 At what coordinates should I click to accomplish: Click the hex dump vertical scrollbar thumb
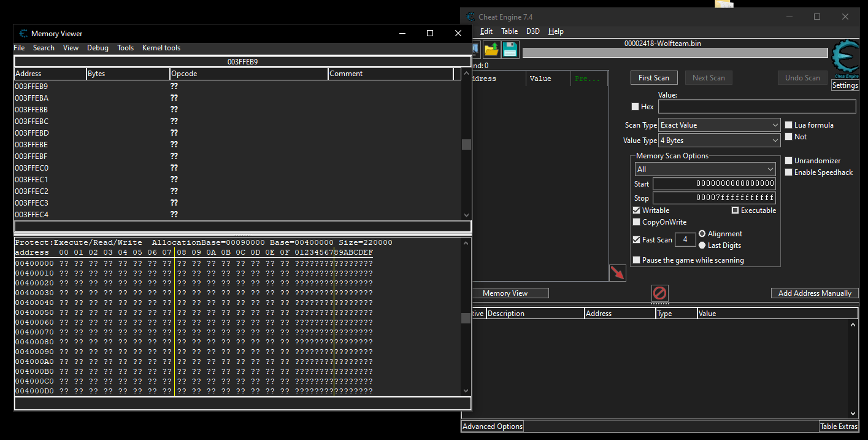click(x=466, y=318)
